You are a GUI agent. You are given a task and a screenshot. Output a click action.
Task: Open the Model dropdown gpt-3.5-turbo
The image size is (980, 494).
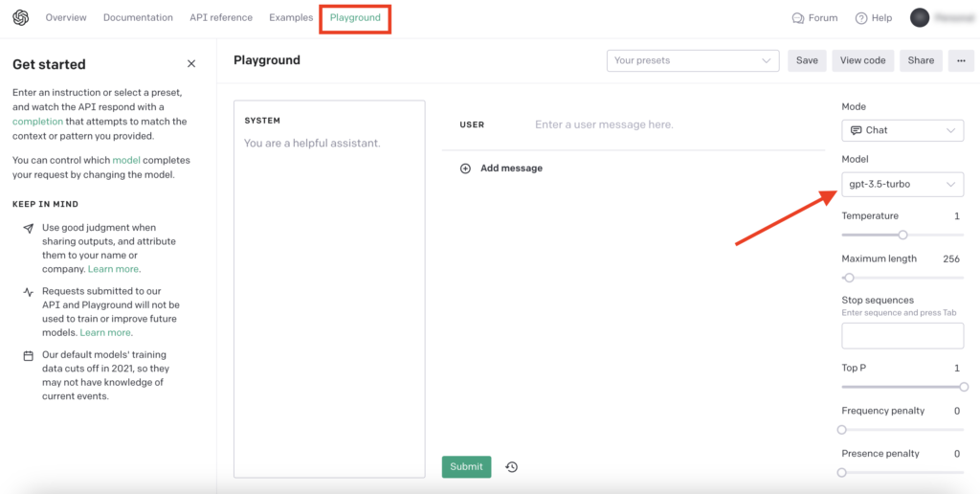[902, 185]
